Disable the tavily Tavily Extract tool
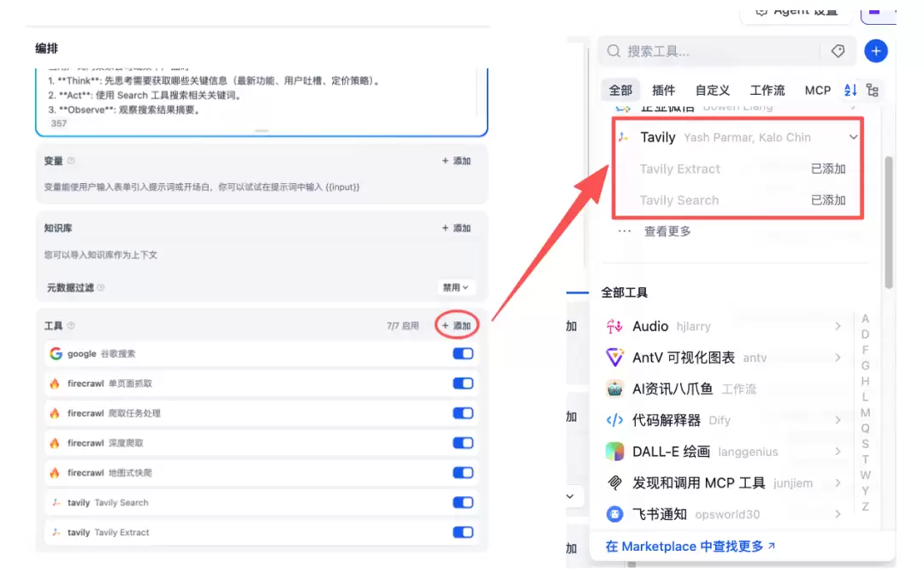Viewport: 924px width, 585px height. [463, 532]
